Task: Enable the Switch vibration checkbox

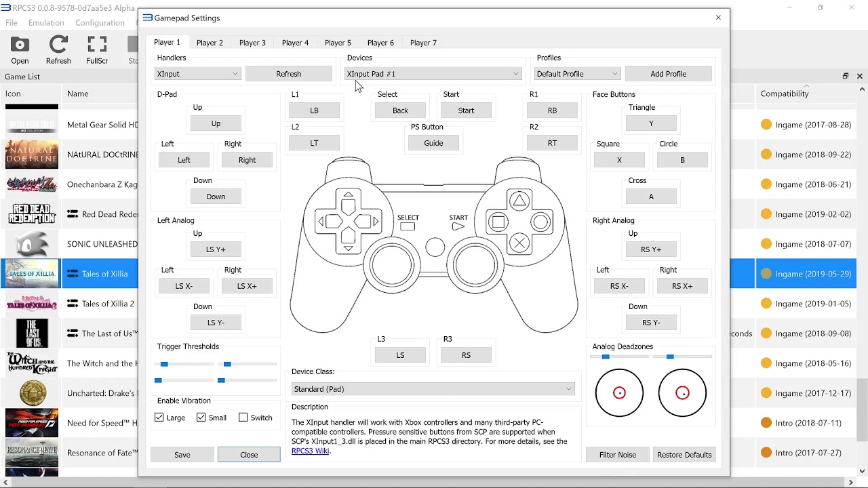Action: point(243,418)
